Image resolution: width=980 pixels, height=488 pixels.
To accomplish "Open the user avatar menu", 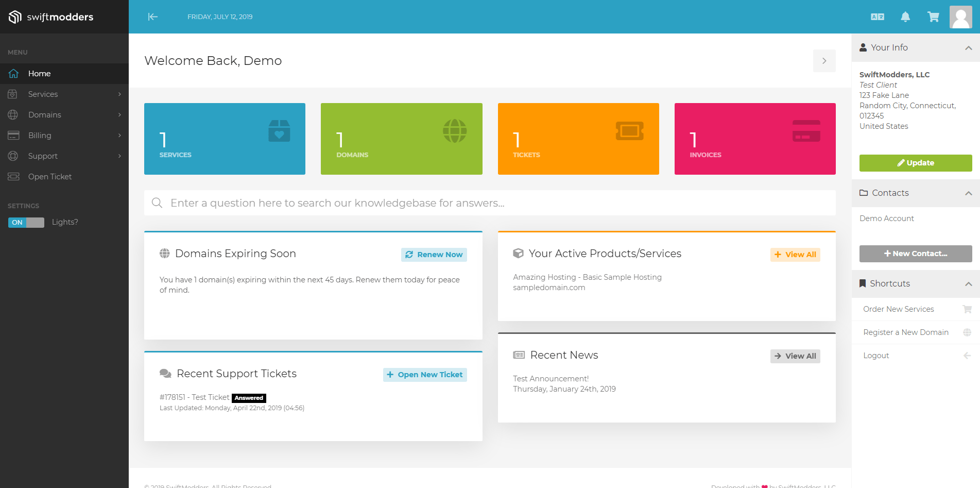I will [x=960, y=16].
